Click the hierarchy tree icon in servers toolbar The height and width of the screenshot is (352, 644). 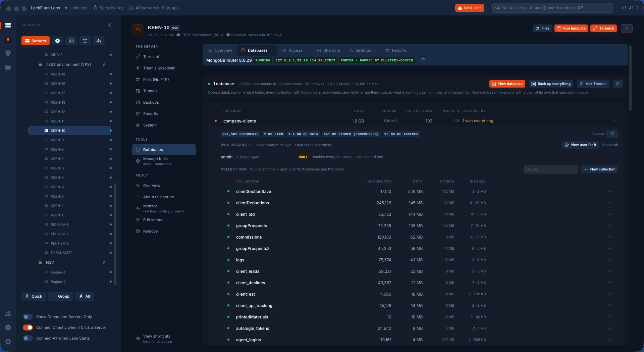(x=99, y=41)
